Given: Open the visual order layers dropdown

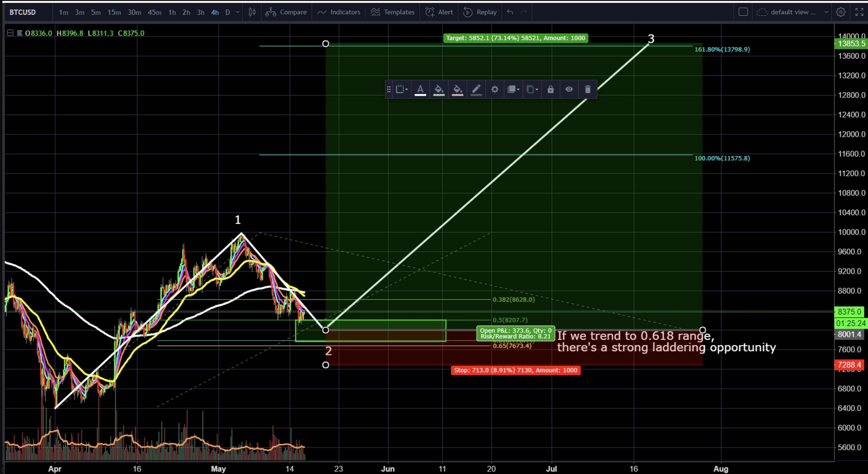Looking at the screenshot, I should pos(513,89).
